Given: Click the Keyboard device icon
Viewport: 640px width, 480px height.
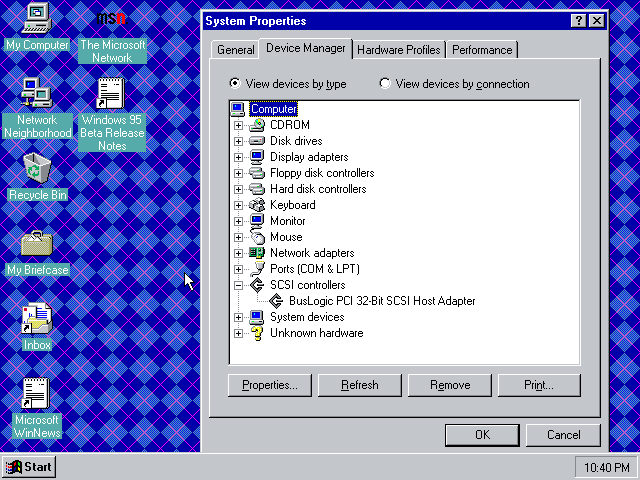Looking at the screenshot, I should [x=257, y=205].
